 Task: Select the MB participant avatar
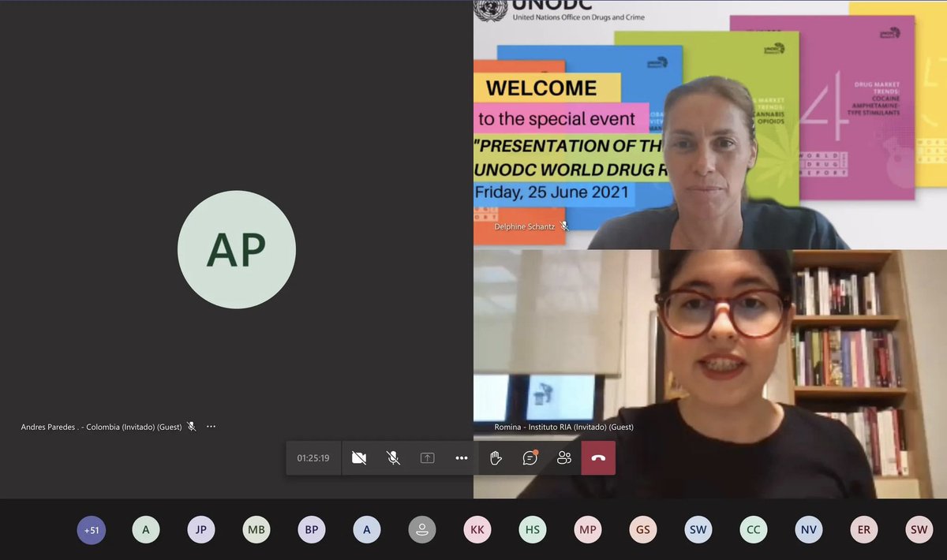point(256,530)
